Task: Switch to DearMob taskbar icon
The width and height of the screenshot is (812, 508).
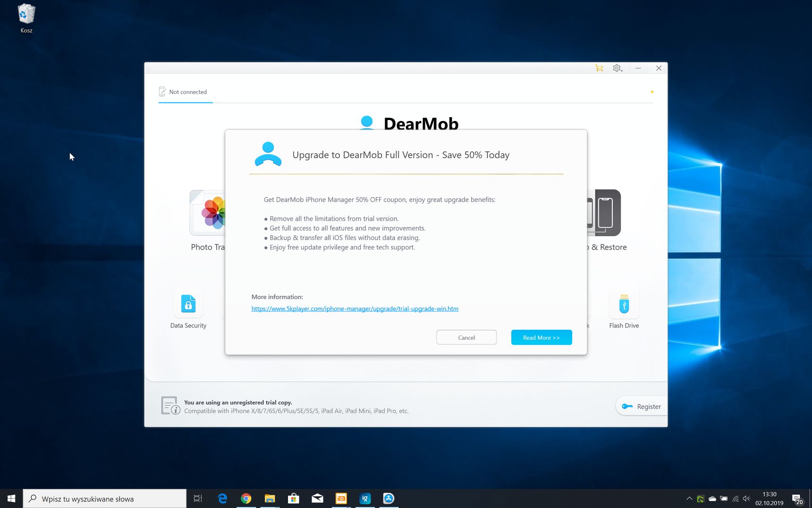Action: tap(389, 499)
